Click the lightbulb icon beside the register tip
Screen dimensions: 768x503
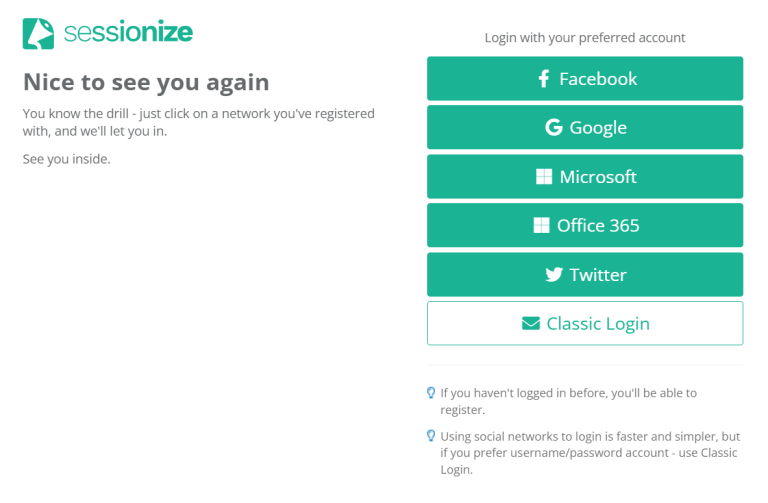431,393
